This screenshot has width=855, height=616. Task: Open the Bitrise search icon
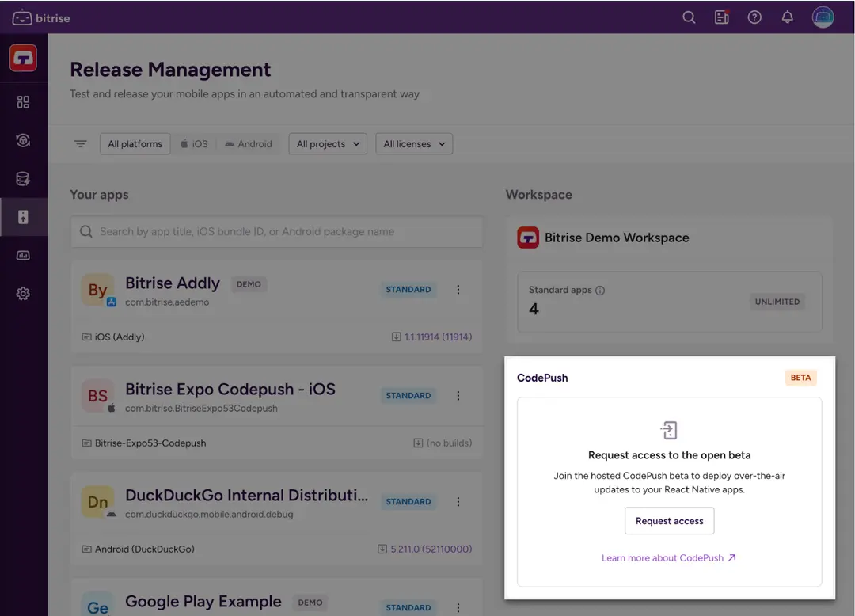[688, 17]
